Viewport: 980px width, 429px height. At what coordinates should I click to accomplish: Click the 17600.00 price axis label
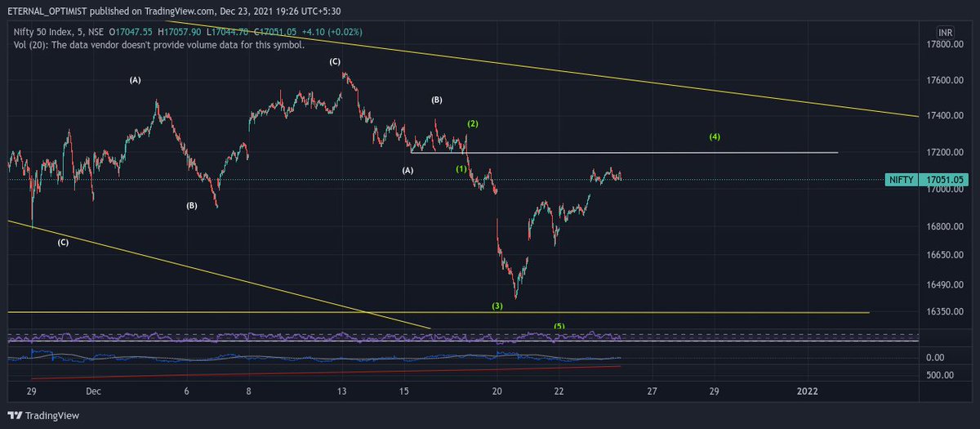[x=946, y=80]
